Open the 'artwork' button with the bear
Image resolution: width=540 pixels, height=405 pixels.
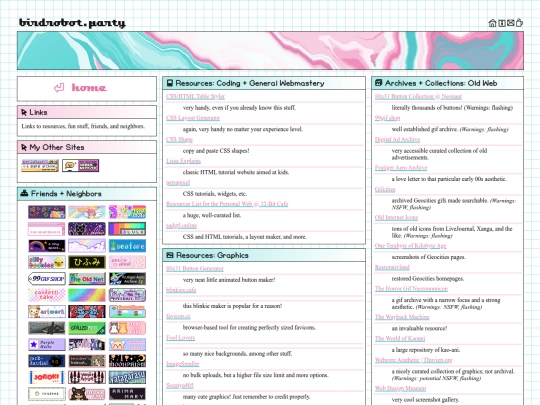tap(46, 312)
